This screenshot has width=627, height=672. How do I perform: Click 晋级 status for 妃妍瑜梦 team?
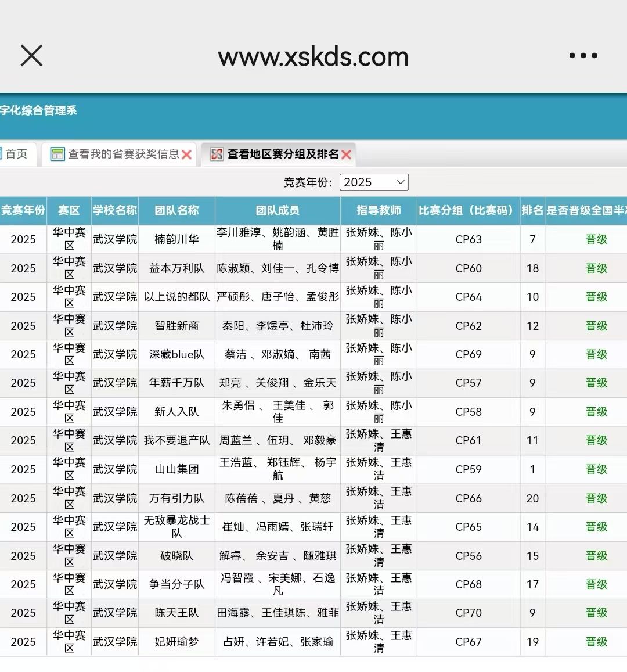tap(596, 642)
